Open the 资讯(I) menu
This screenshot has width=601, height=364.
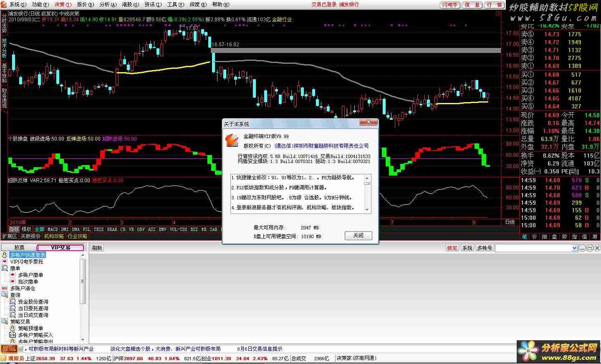pyautogui.click(x=153, y=5)
